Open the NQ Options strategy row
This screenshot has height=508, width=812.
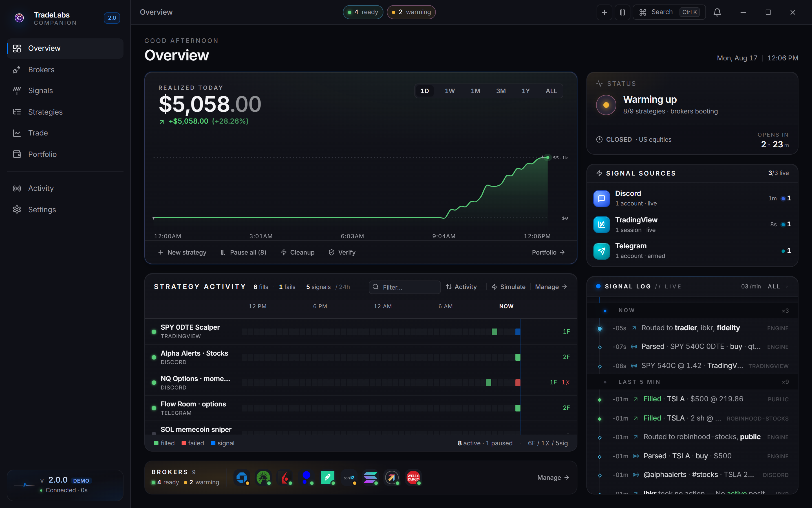[x=361, y=383]
